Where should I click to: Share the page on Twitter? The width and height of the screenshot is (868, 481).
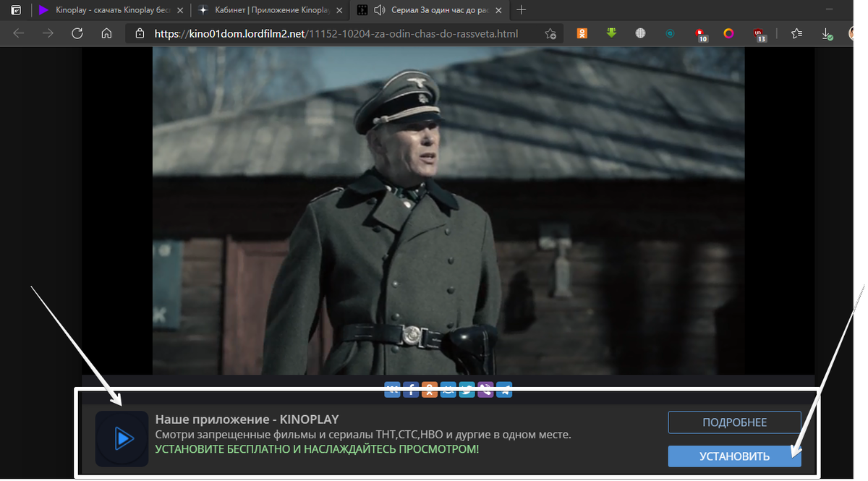click(467, 390)
